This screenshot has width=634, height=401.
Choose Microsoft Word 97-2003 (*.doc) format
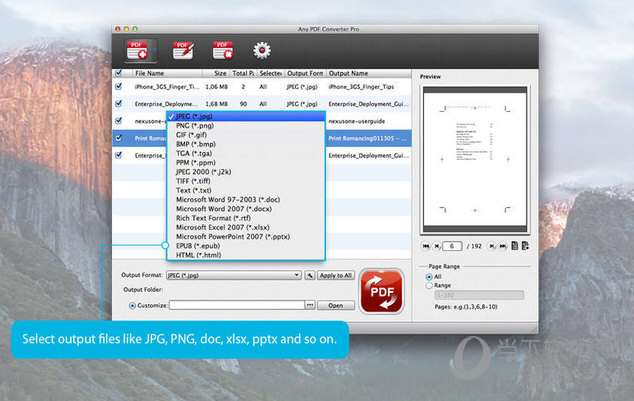click(x=246, y=200)
